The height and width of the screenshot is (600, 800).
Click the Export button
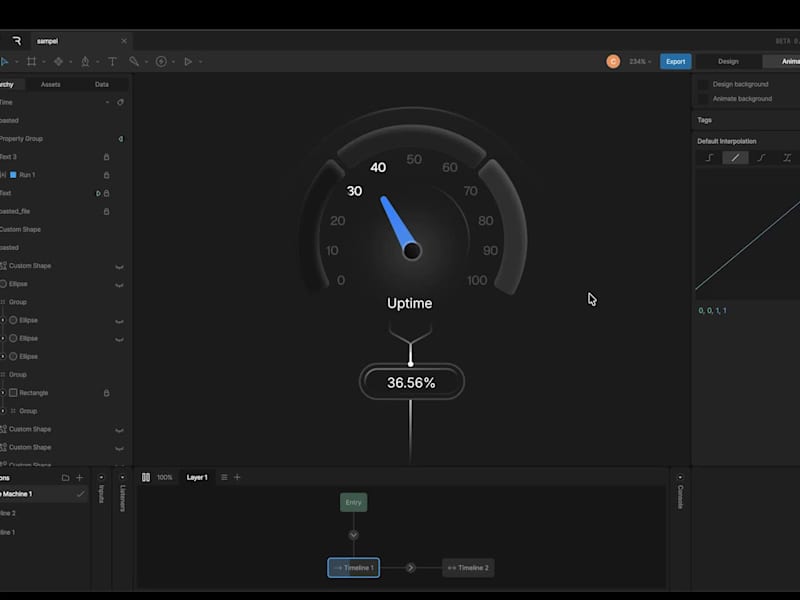coord(674,61)
